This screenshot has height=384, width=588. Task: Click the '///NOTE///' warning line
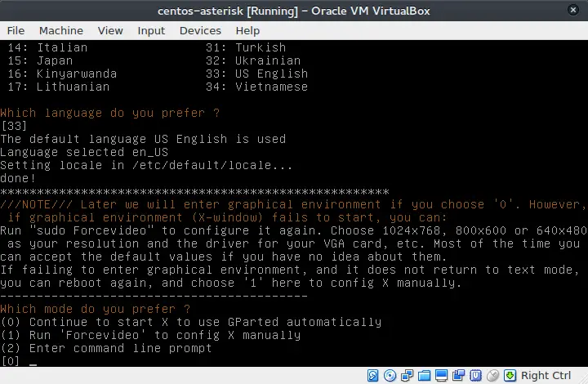(293, 204)
